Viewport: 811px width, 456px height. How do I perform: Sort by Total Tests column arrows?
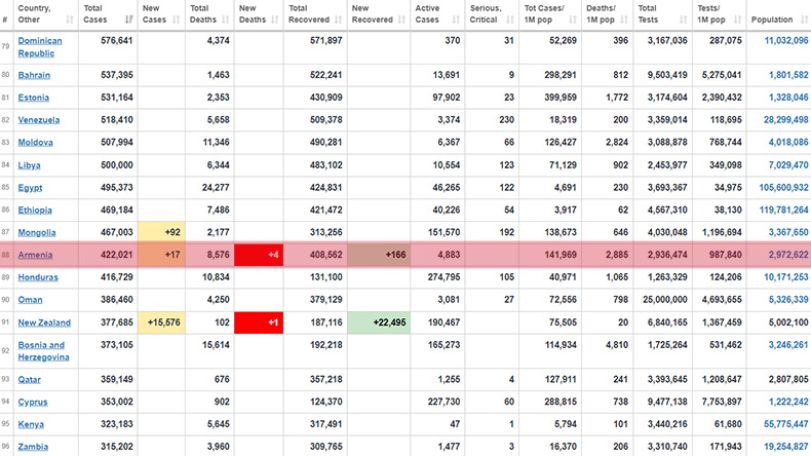coord(684,20)
